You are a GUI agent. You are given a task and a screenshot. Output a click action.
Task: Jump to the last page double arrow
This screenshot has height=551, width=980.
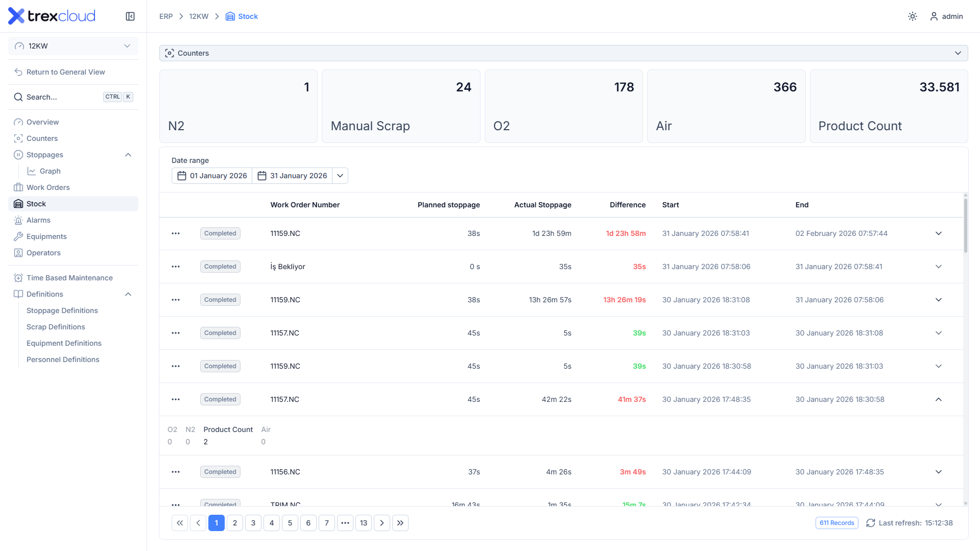pyautogui.click(x=400, y=523)
